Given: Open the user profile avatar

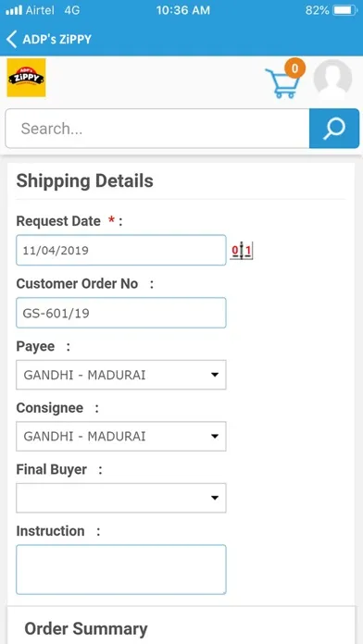Looking at the screenshot, I should coord(332,80).
